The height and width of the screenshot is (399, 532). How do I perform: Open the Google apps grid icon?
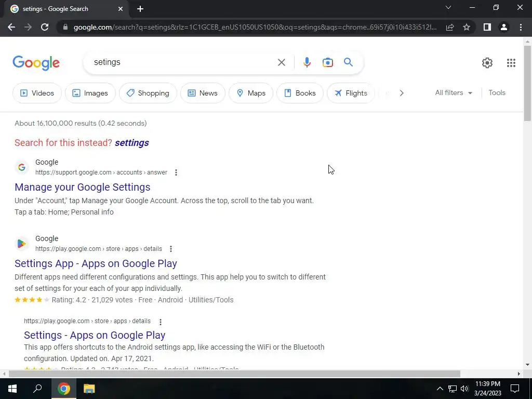pyautogui.click(x=511, y=63)
